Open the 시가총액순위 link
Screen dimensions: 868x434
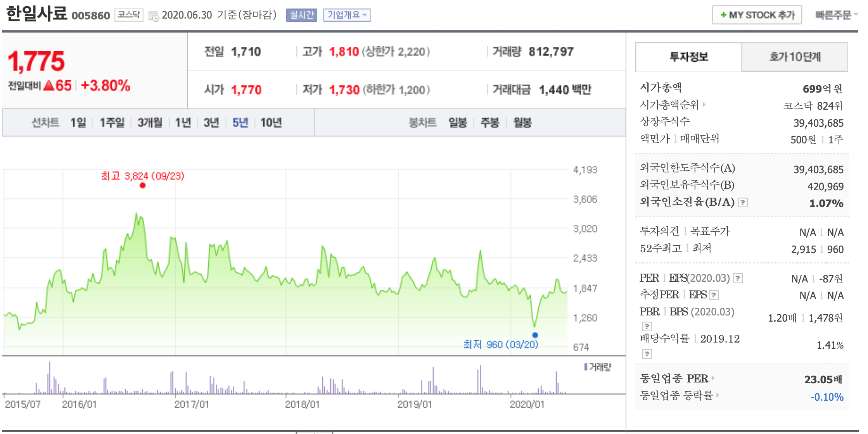click(669, 105)
